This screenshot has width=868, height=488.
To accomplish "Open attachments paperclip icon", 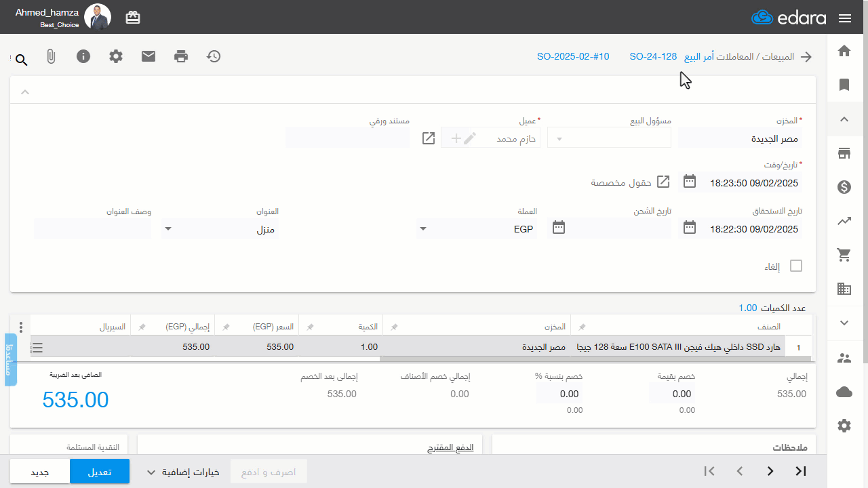I will point(51,57).
